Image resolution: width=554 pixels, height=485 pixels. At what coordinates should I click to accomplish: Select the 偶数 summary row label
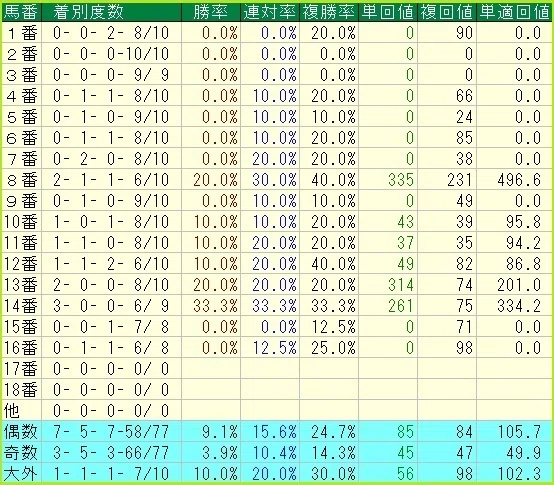[x=20, y=431]
